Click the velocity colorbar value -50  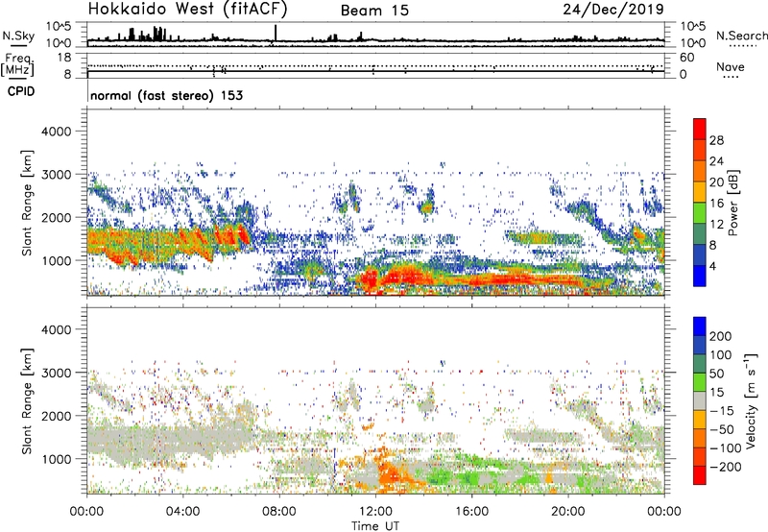(x=724, y=429)
